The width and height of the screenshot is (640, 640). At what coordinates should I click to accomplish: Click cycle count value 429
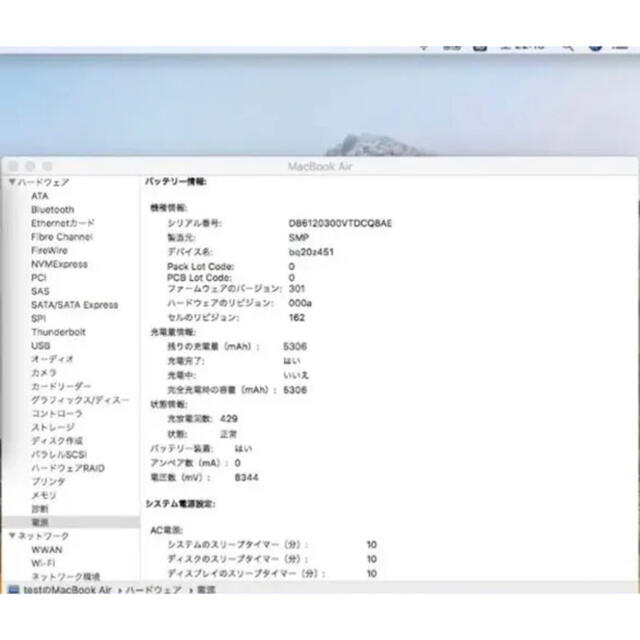229,419
